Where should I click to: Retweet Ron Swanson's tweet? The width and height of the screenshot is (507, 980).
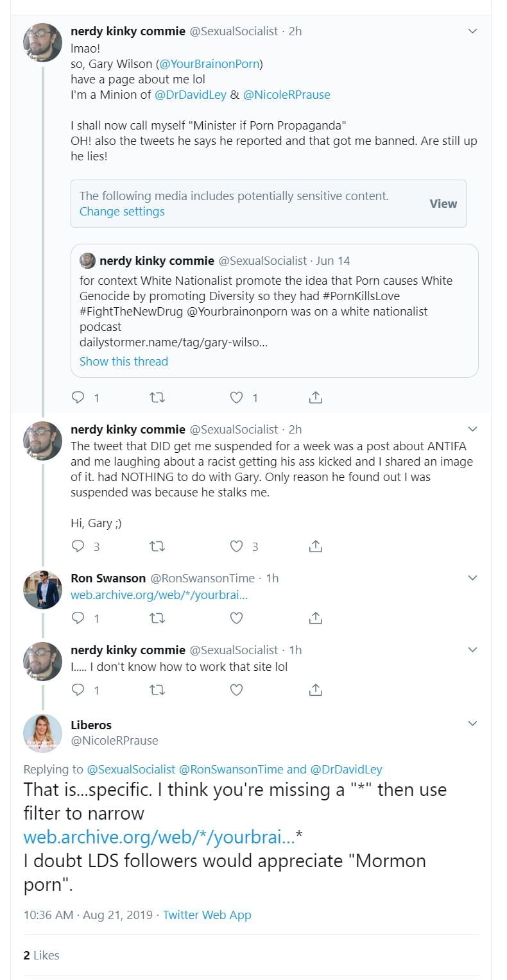coord(157,618)
